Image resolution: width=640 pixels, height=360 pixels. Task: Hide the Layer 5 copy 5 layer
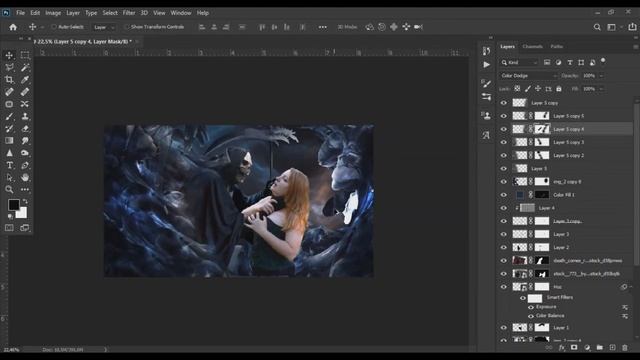tap(504, 116)
